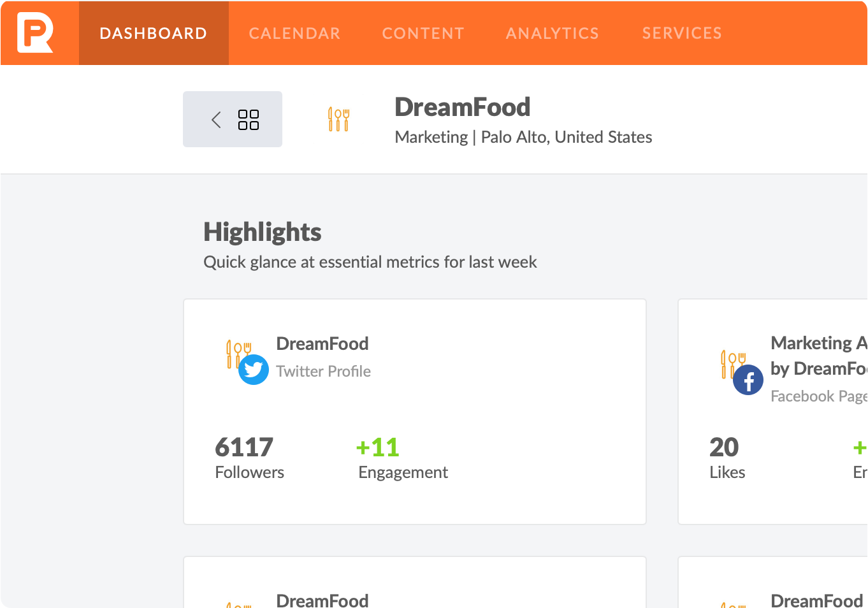
Task: Select the Services menu item
Action: coord(682,33)
